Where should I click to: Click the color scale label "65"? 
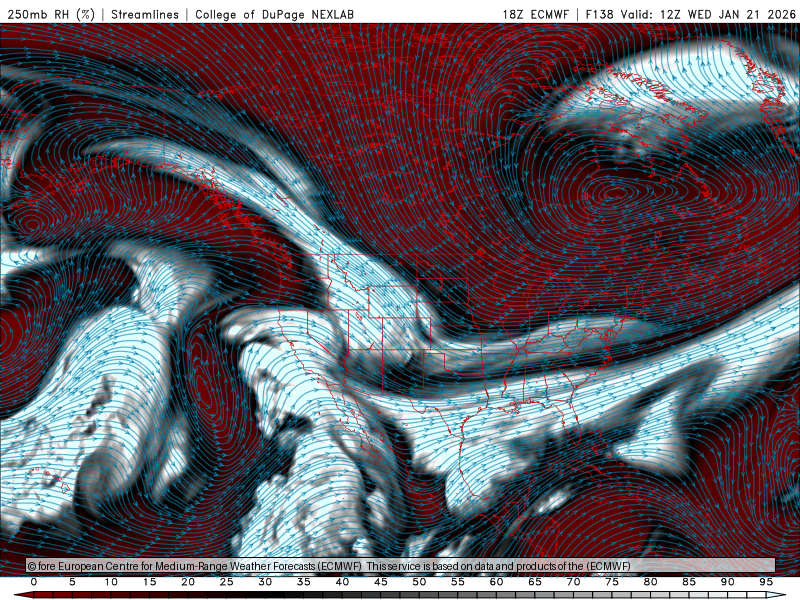(x=535, y=582)
